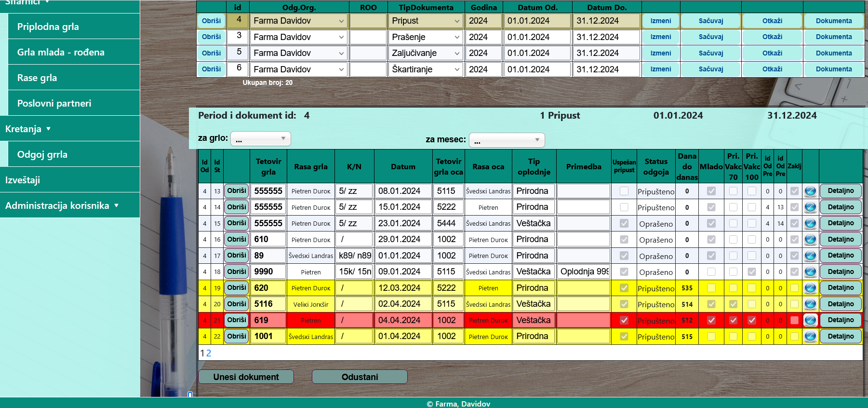Open the 'za grlo' dropdown
The image size is (868, 408).
pos(261,139)
